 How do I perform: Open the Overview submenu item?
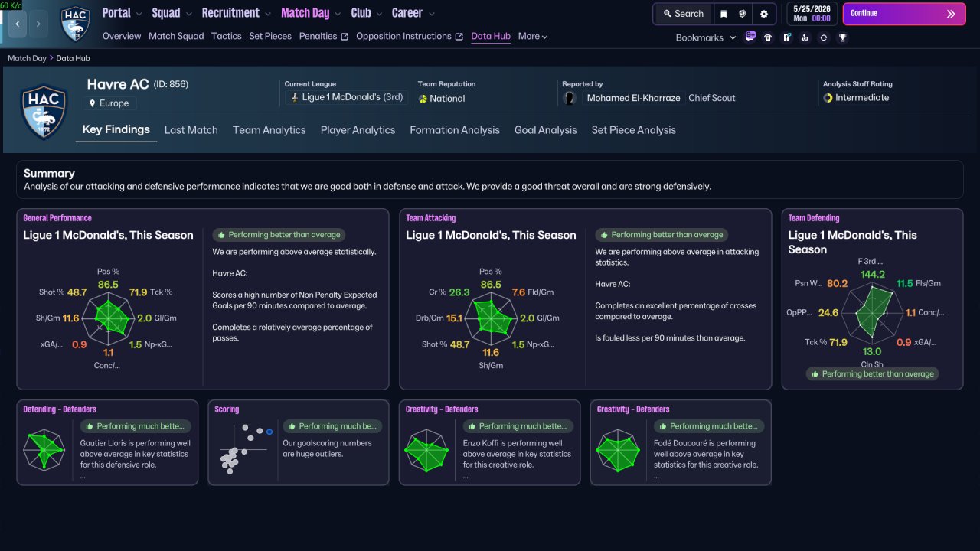[122, 36]
